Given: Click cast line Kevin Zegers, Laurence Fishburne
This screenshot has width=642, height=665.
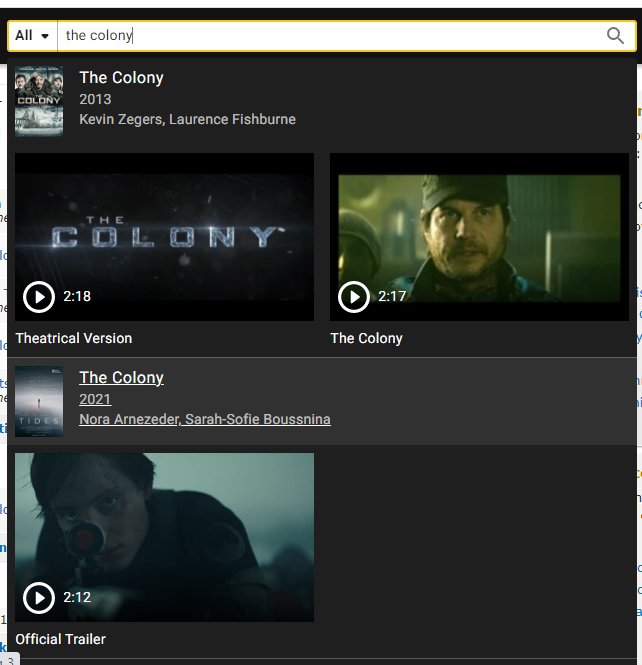Looking at the screenshot, I should click(187, 119).
